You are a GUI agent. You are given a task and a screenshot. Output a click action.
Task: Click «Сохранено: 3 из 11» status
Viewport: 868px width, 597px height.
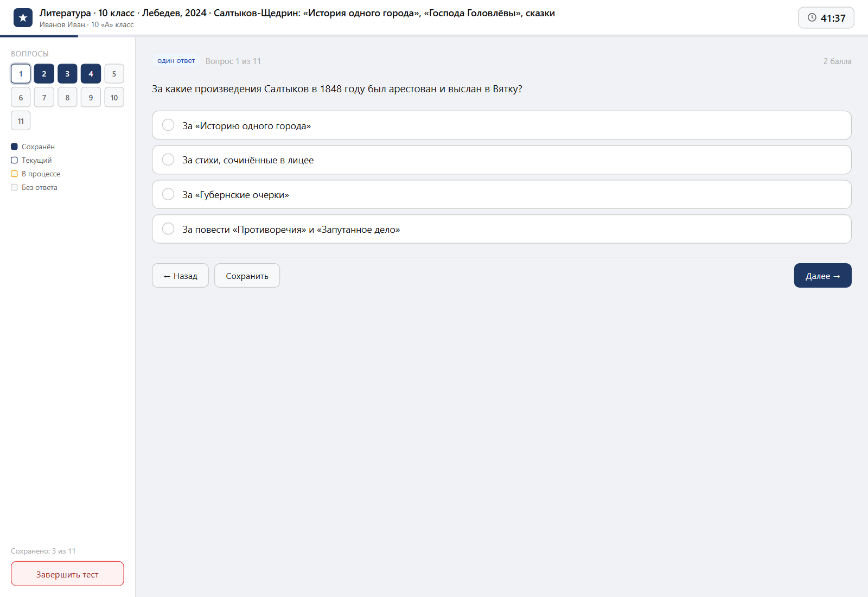(x=43, y=551)
